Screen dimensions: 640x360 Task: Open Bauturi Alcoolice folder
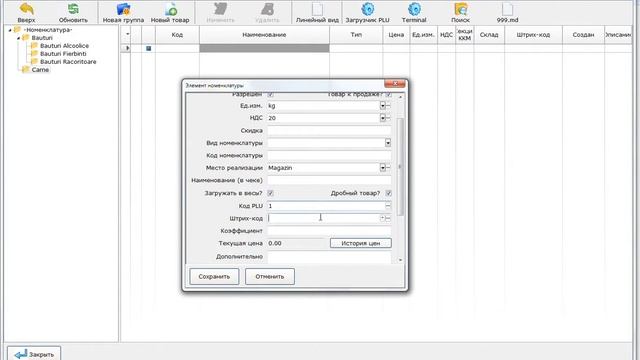(64, 46)
